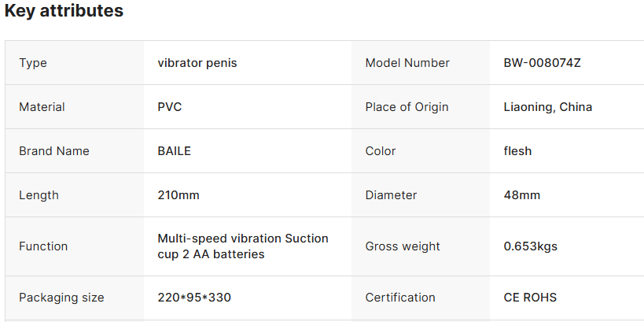
Task: Select the 210mm length value
Action: click(x=178, y=195)
